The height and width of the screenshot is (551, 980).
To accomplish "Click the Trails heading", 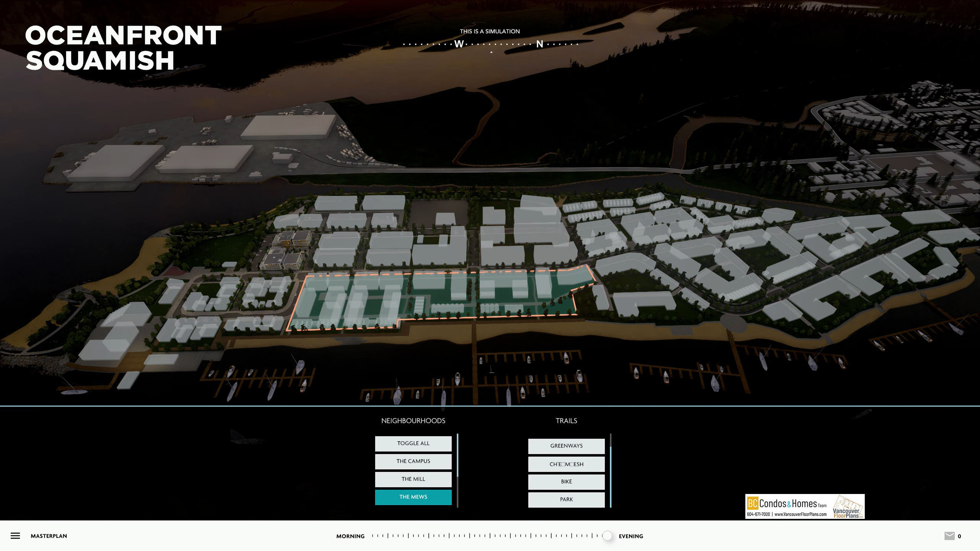I will click(x=567, y=421).
